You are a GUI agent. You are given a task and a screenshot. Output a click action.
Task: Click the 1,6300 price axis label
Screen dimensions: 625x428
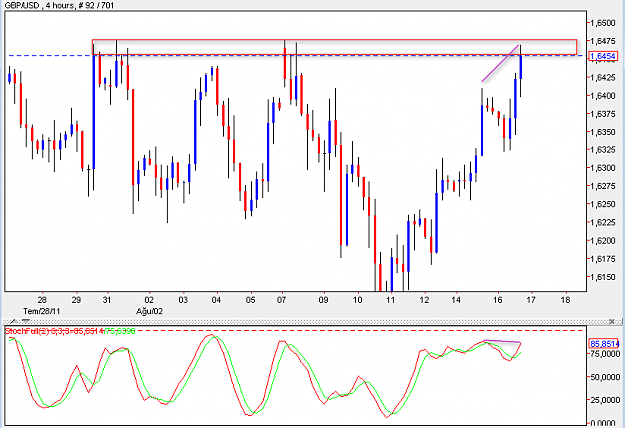[x=604, y=168]
